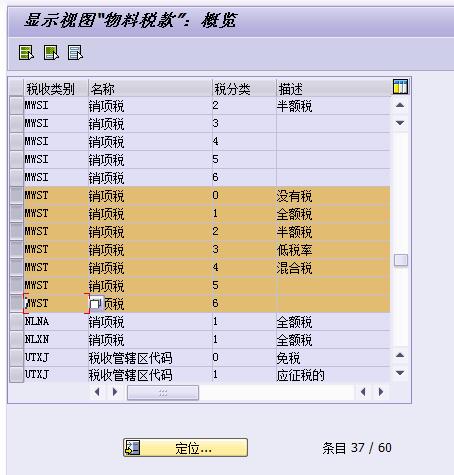Image resolution: width=454 pixels, height=475 pixels.
Task: Click the tax class value 0 in the MWST row
Action: [x=244, y=196]
